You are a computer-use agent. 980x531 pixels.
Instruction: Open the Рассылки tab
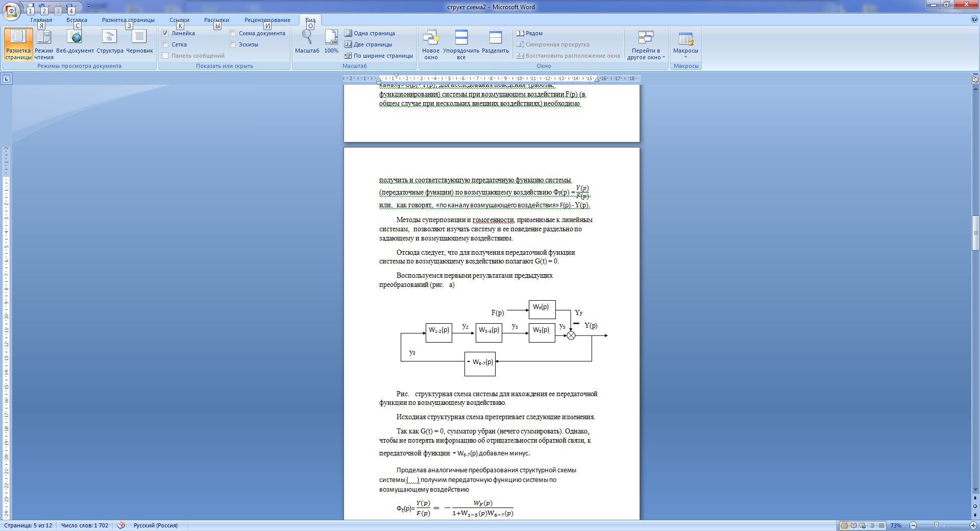click(216, 20)
